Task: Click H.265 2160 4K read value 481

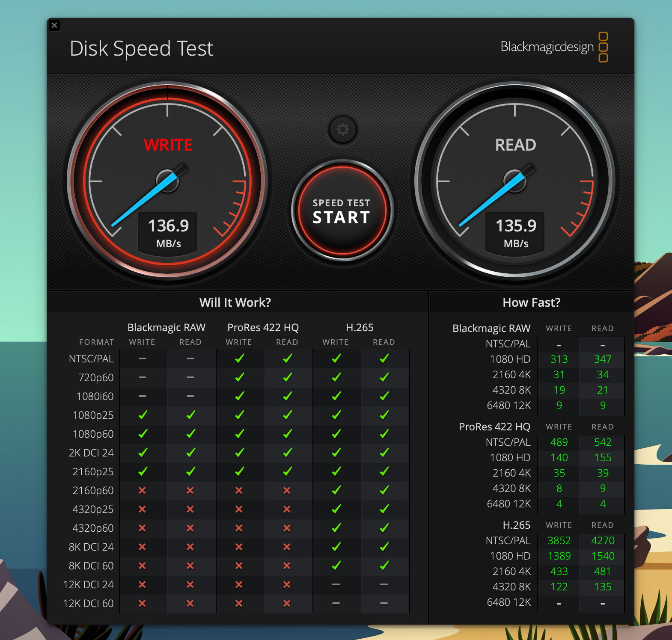Action: point(603,572)
